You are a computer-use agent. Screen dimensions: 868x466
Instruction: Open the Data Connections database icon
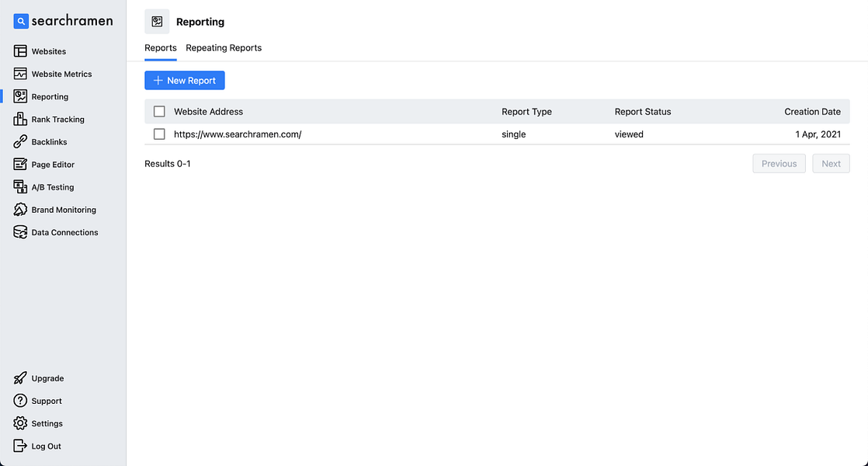click(x=20, y=232)
